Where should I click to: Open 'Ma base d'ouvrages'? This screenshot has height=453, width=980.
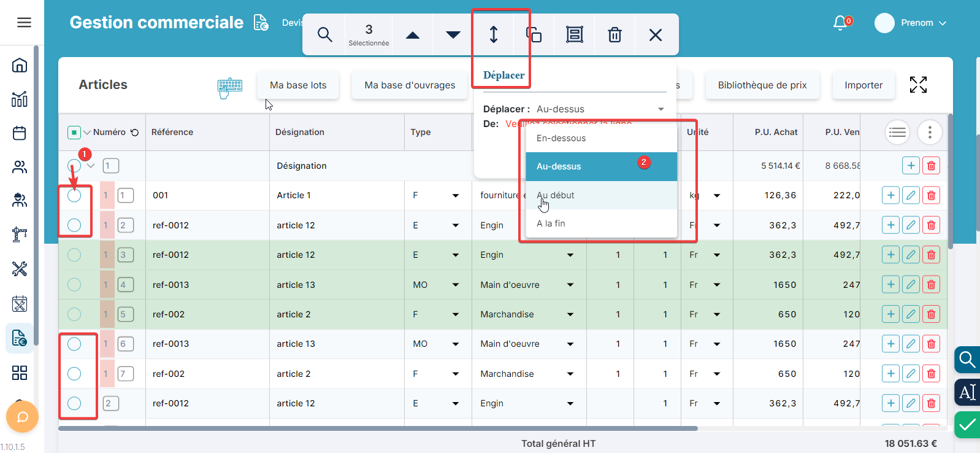410,85
